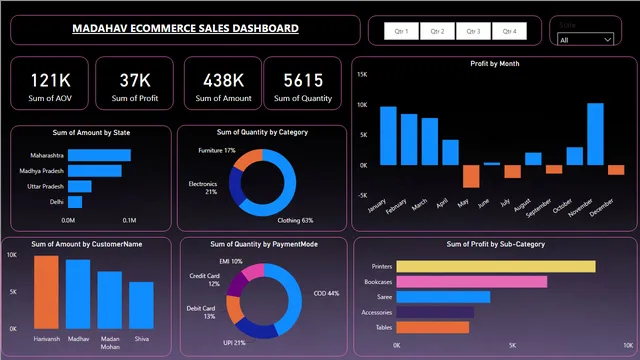The image size is (640, 360).
Task: Select the Maharashtra bar in Amount by State
Action: pyautogui.click(x=99, y=155)
